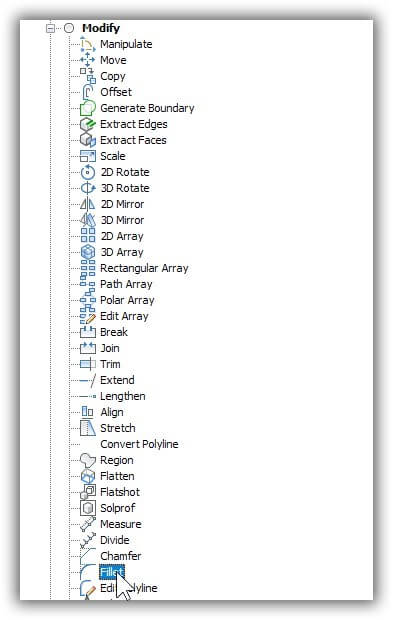Select the Modify radio button

pos(69,28)
